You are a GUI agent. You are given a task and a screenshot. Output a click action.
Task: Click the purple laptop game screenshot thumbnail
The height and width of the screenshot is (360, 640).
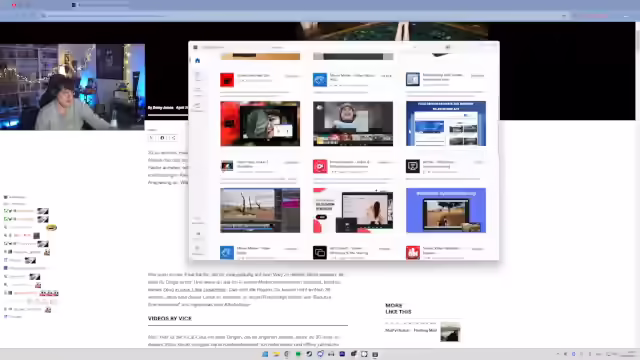(x=446, y=210)
